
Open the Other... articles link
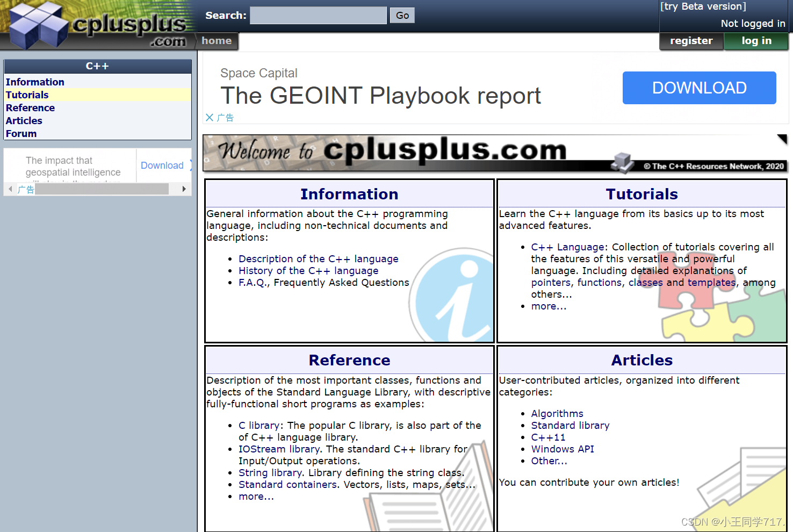[x=549, y=461]
